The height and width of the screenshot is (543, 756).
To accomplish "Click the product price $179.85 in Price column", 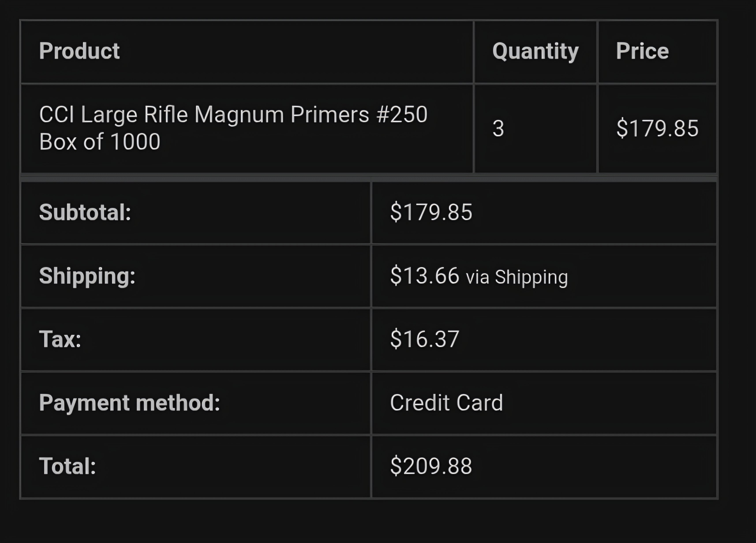I will pos(657,128).
